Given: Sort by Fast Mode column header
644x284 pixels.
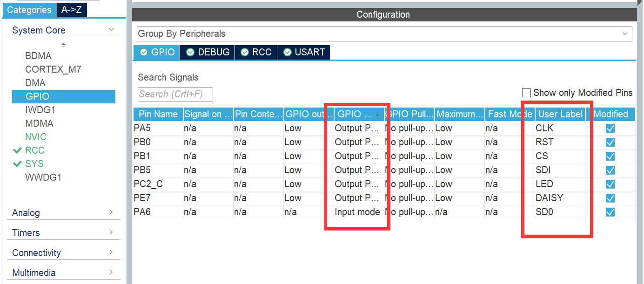Looking at the screenshot, I should [510, 114].
